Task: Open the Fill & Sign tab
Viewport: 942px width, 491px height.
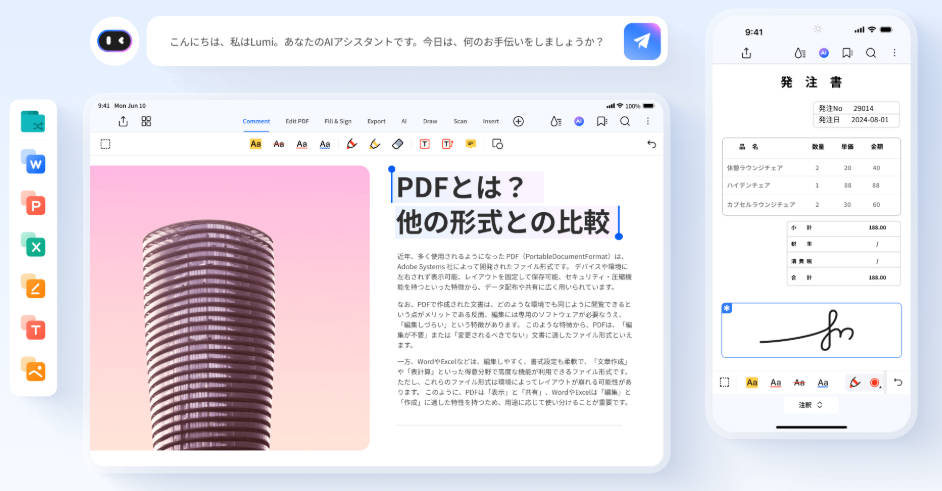Action: pyautogui.click(x=338, y=121)
